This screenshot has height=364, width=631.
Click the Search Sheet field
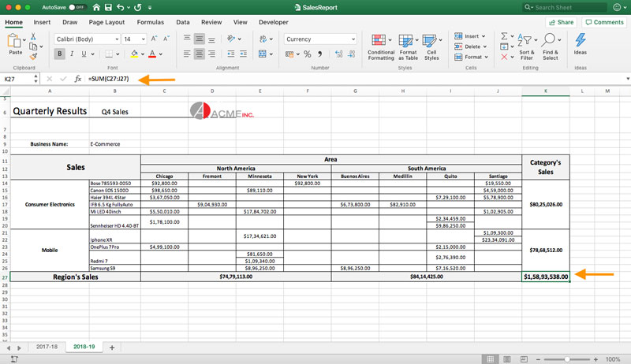pos(565,7)
